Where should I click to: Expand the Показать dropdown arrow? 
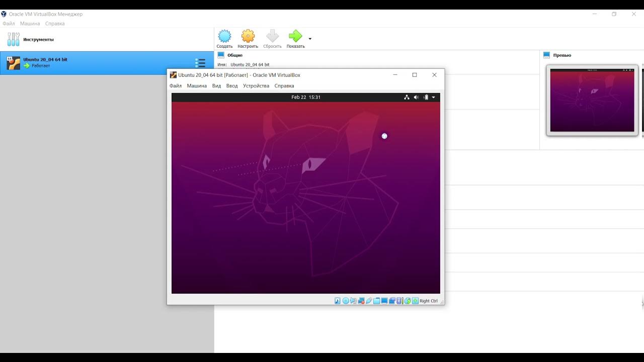[x=310, y=39]
